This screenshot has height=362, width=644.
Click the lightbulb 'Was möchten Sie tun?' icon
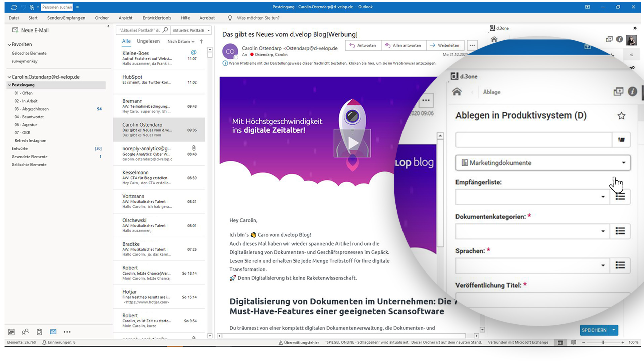click(230, 18)
